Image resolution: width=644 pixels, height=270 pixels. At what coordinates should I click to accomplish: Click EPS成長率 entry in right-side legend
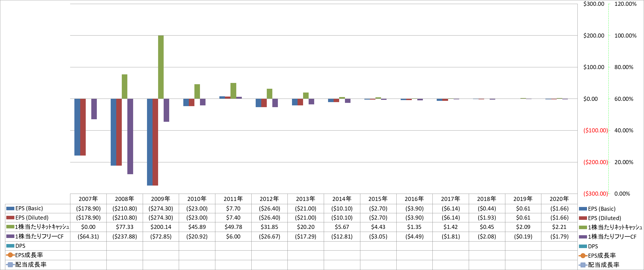597,256
